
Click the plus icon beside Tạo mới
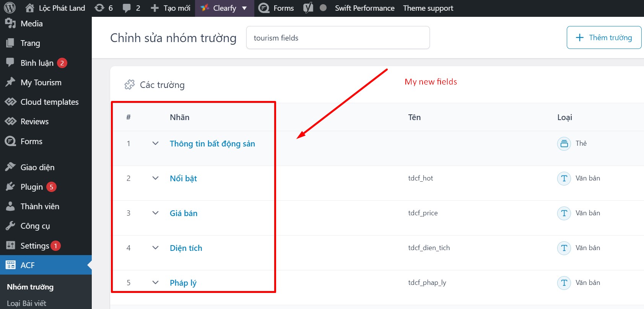tap(154, 8)
